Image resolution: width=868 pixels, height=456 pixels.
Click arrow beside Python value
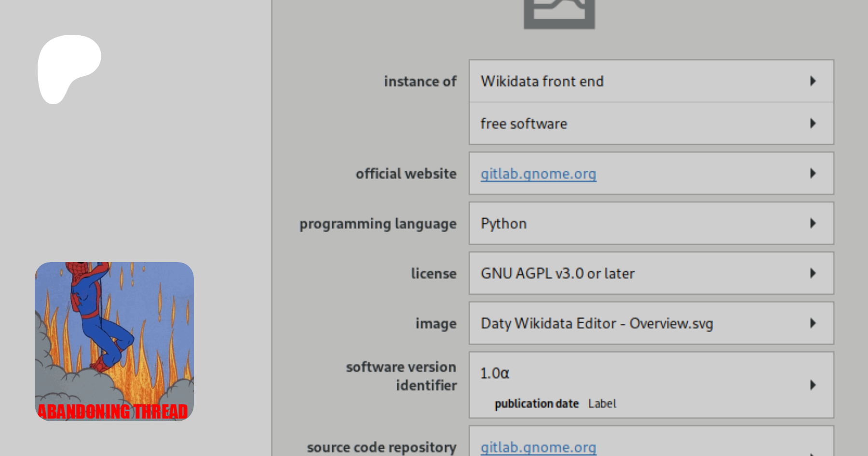pyautogui.click(x=813, y=223)
